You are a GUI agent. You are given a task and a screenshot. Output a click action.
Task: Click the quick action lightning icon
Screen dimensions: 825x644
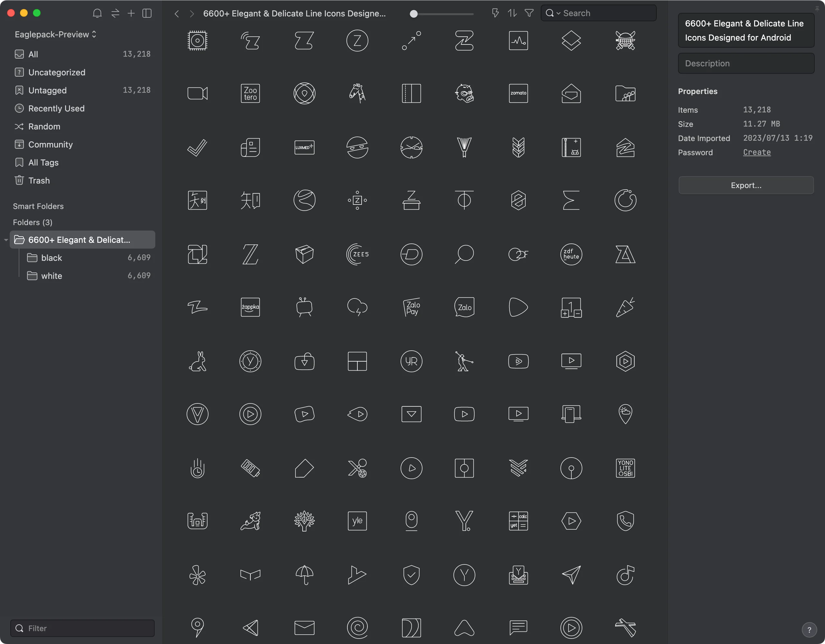[x=495, y=13]
